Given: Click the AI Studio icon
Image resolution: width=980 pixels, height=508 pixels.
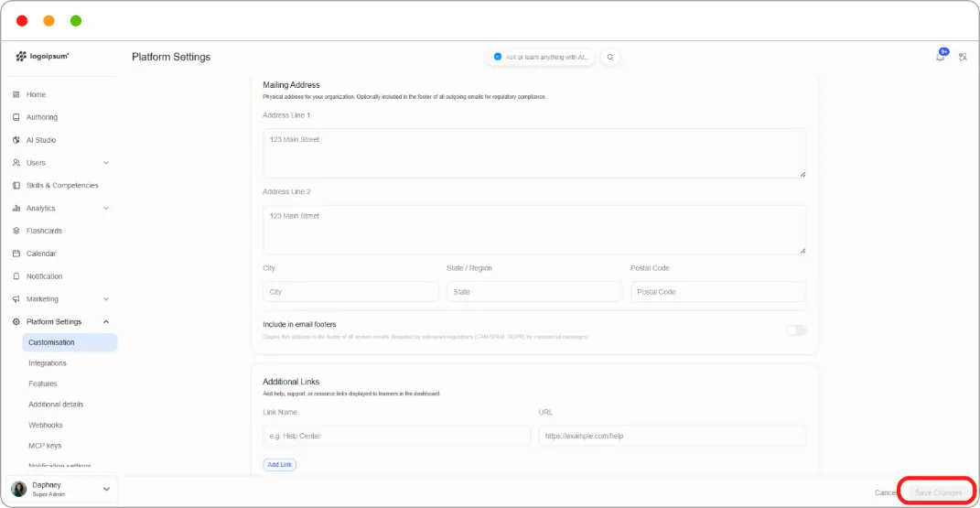Looking at the screenshot, I should (16, 140).
